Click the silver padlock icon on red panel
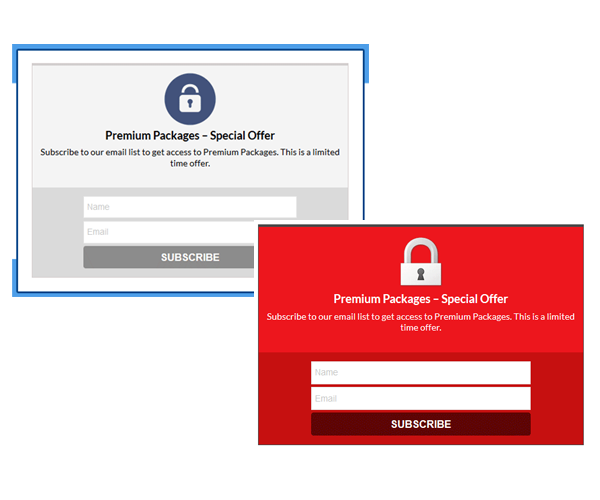This screenshot has width=600, height=500. tap(421, 261)
